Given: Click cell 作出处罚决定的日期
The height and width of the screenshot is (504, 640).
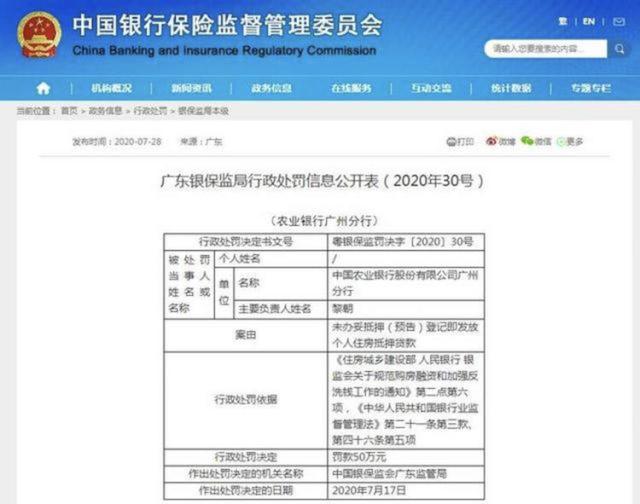Looking at the screenshot, I should tap(246, 490).
